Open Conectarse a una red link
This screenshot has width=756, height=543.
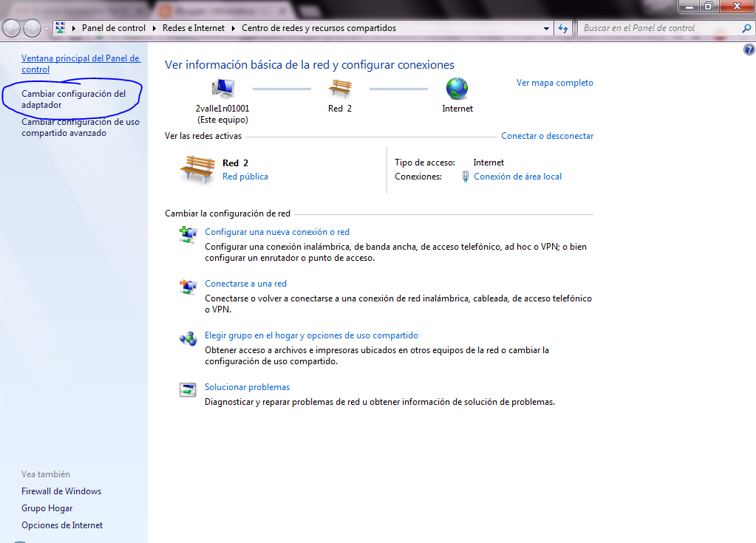pos(245,284)
